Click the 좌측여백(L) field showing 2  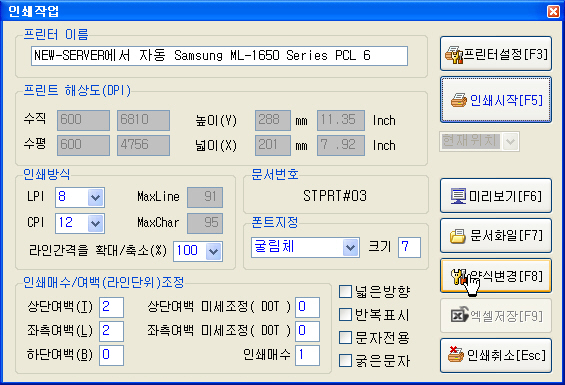[111, 331]
